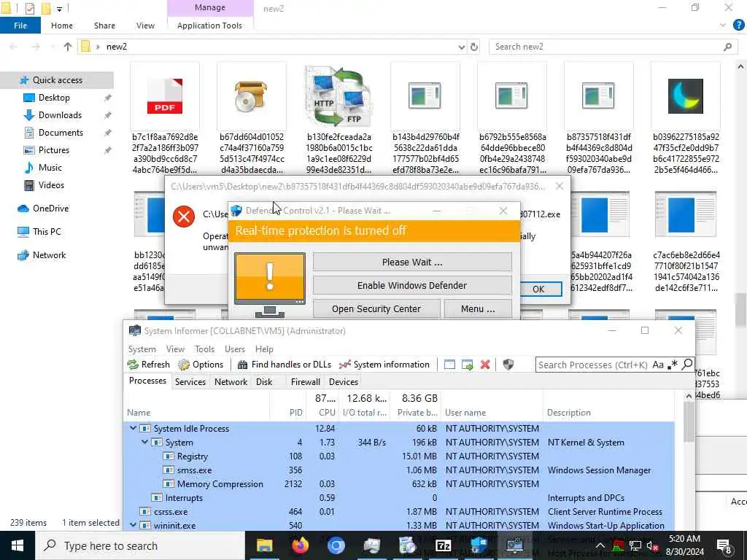Click the Please Wait ... button
This screenshot has height=560, width=747.
[412, 262]
